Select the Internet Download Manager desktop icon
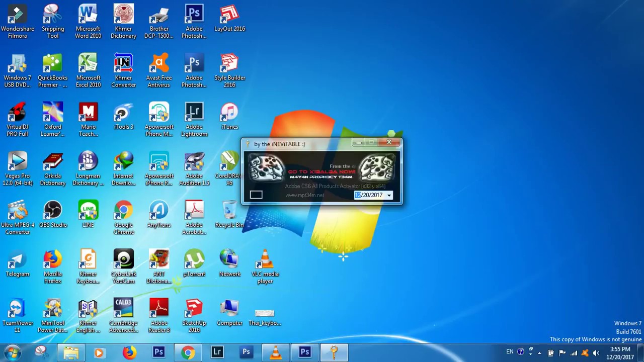644x362 pixels. (x=123, y=169)
